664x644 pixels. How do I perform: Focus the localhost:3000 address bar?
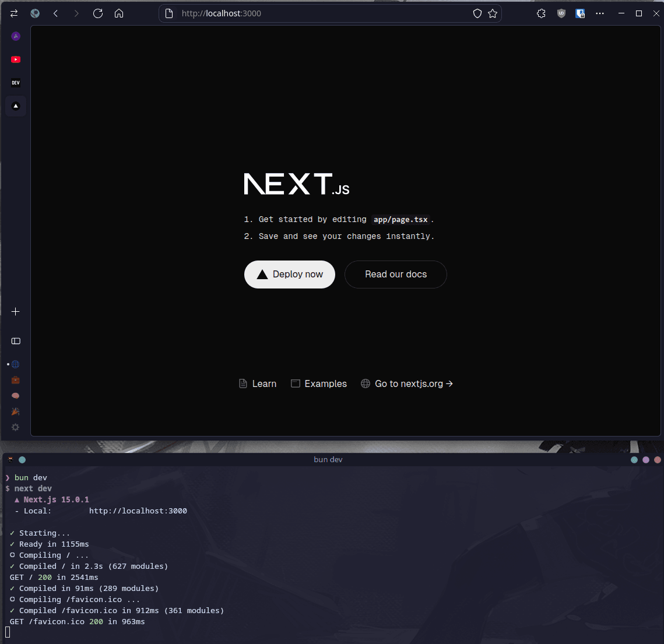pos(321,13)
